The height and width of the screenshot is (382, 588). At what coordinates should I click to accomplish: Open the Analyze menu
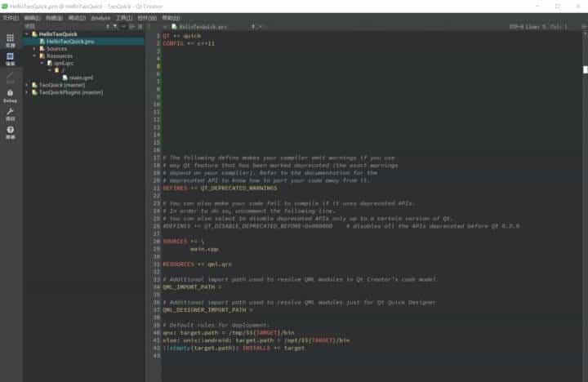[100, 18]
